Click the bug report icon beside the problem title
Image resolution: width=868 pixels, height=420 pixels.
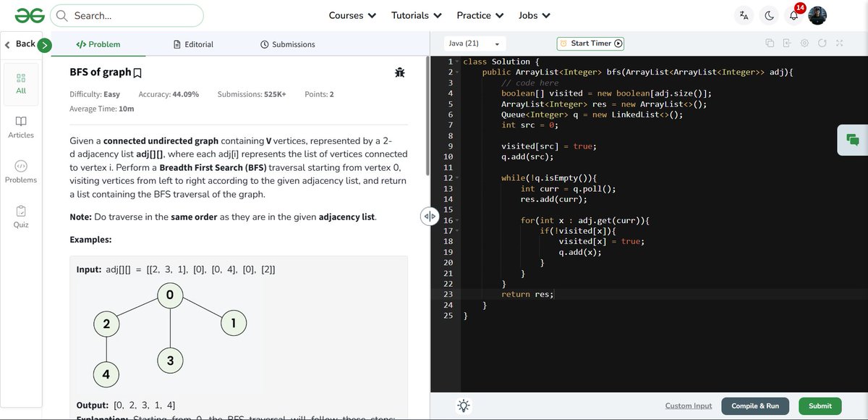[x=399, y=72]
